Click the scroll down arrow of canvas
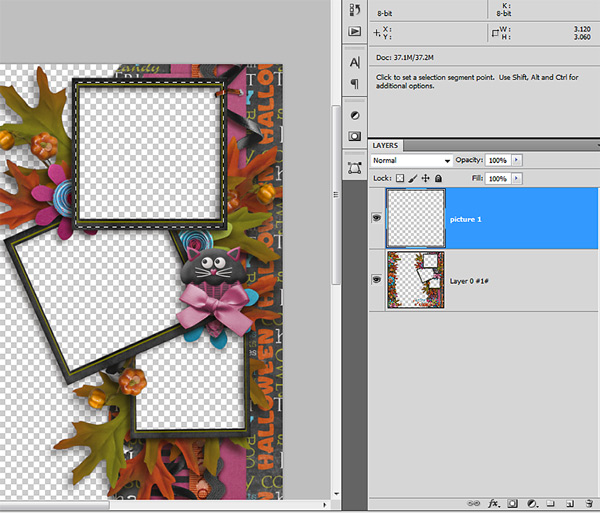Image resolution: width=600 pixels, height=513 pixels. (336, 493)
